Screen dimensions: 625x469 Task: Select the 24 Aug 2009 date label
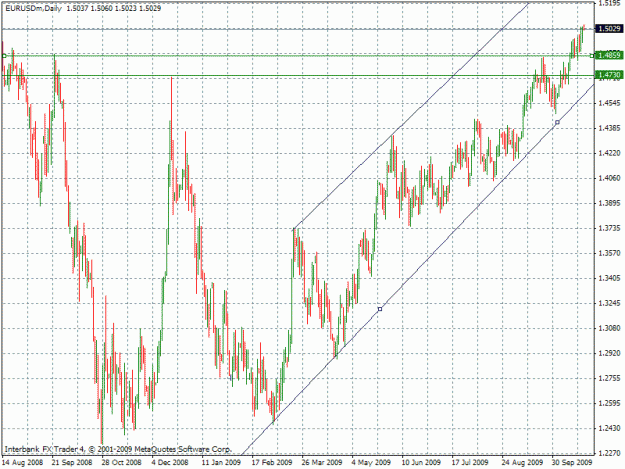tap(522, 463)
